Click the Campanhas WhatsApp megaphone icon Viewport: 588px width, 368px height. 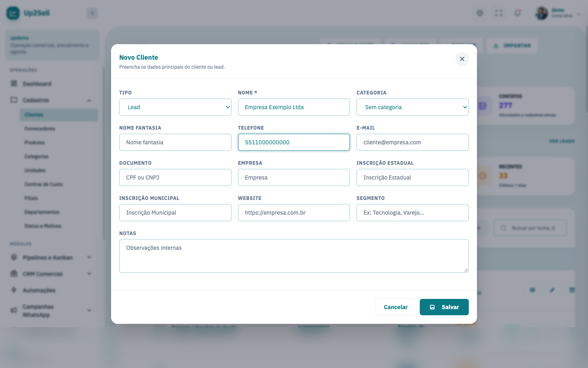[x=14, y=310]
